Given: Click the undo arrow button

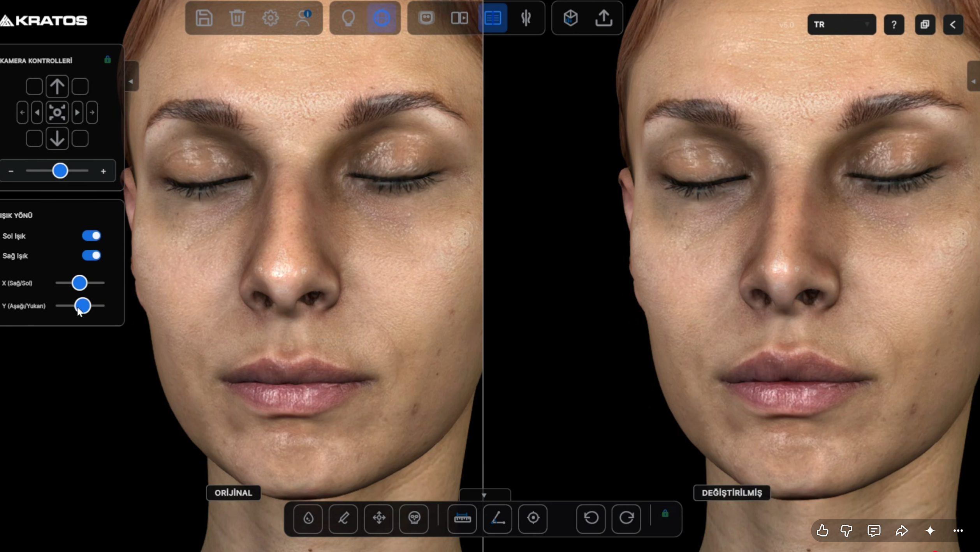Looking at the screenshot, I should 591,518.
